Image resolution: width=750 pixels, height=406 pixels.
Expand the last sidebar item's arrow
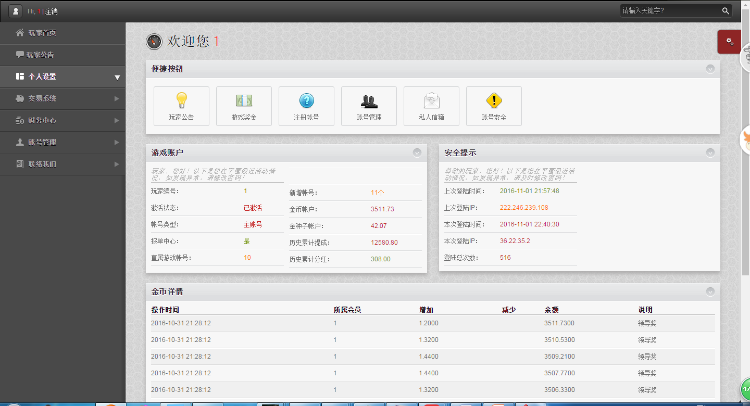tap(117, 163)
